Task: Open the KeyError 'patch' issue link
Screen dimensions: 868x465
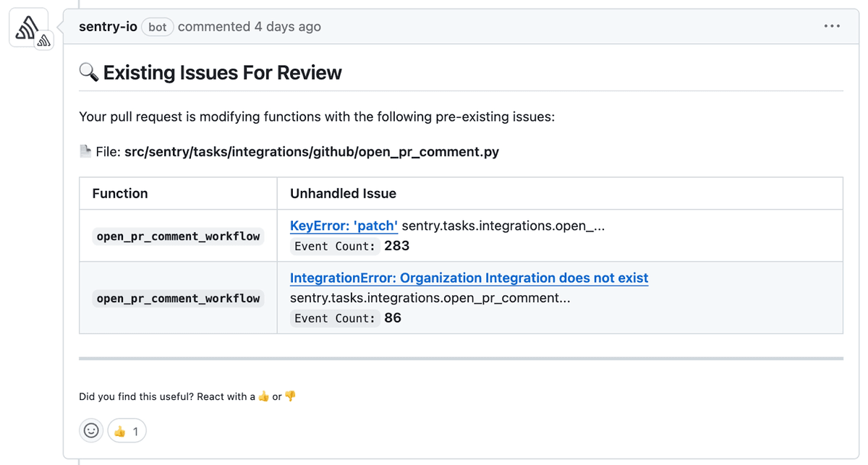Action: point(344,226)
